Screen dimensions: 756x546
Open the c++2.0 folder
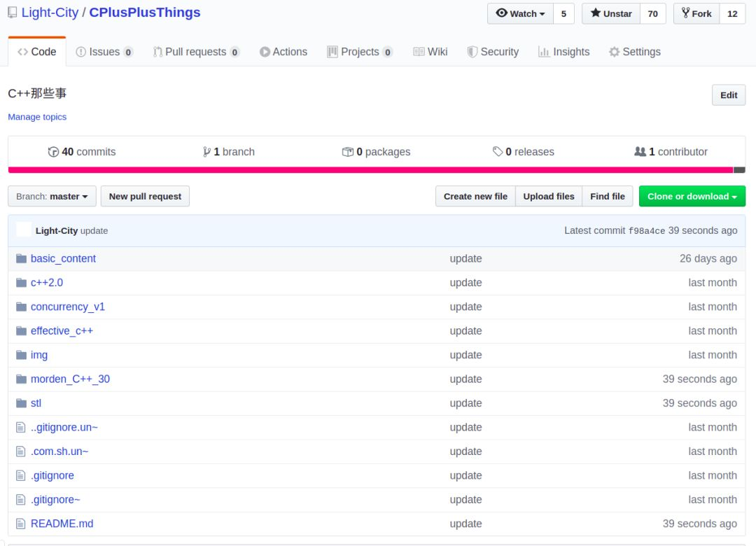[47, 283]
